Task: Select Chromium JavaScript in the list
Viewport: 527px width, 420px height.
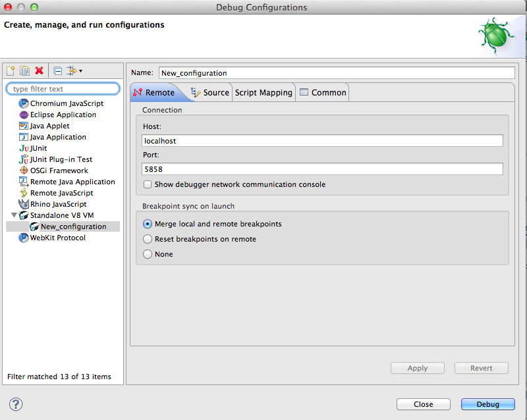Action: (x=67, y=103)
